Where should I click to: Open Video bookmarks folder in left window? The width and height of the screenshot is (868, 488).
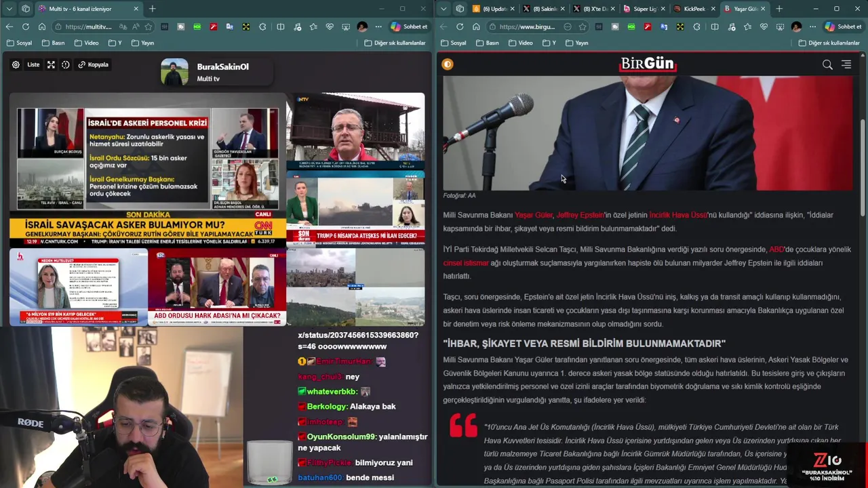click(x=87, y=43)
